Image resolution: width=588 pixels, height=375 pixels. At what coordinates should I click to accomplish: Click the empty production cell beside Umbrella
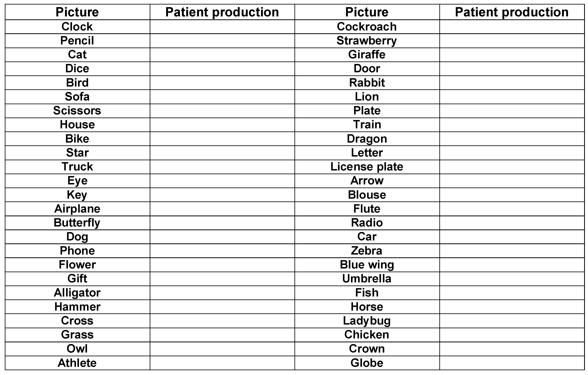pyautogui.click(x=512, y=279)
